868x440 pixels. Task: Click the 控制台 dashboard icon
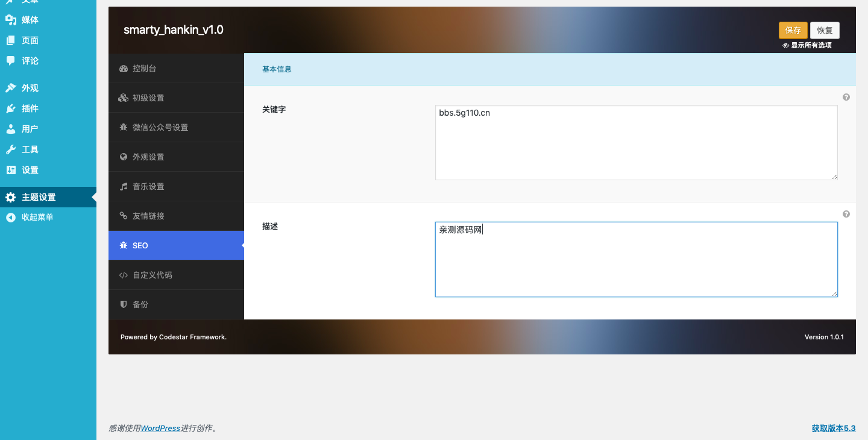[x=124, y=69]
